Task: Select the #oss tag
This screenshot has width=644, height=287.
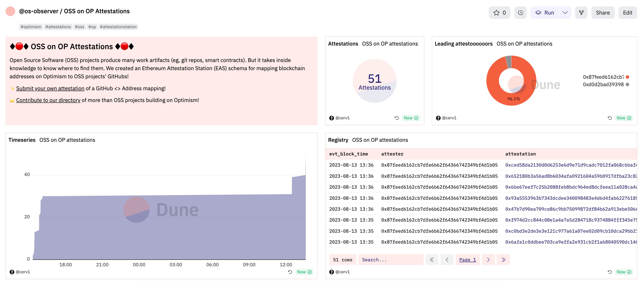Action: [x=80, y=27]
